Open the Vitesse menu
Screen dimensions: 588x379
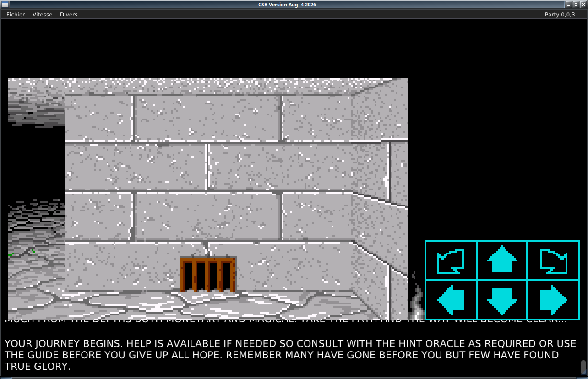tap(42, 15)
